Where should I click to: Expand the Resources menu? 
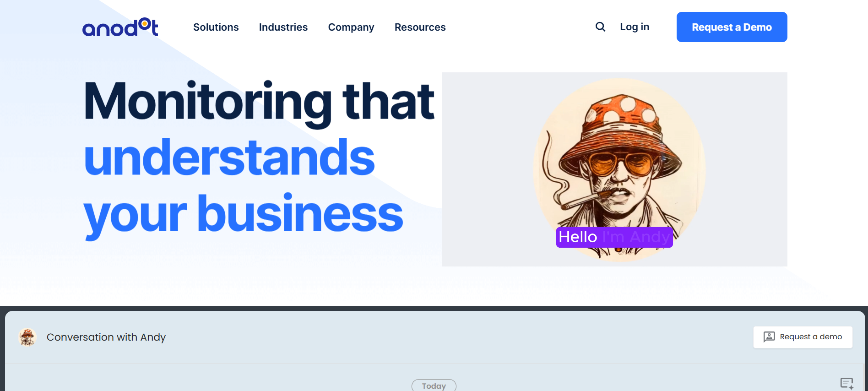tap(420, 27)
